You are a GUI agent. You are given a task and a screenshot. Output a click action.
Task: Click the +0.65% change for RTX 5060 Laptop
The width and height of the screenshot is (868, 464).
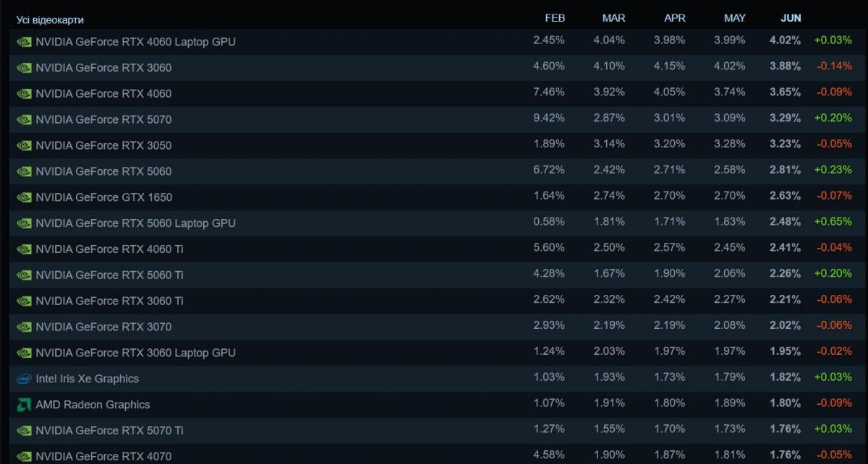833,222
